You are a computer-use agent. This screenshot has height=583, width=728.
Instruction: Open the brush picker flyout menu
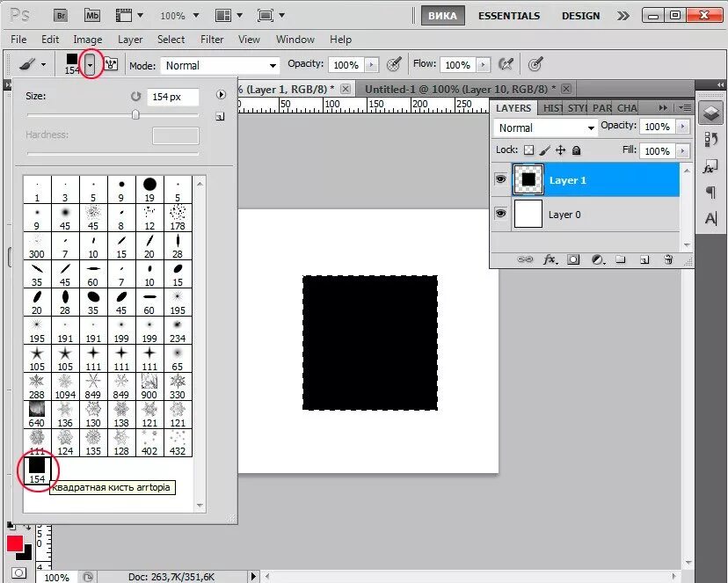221,95
